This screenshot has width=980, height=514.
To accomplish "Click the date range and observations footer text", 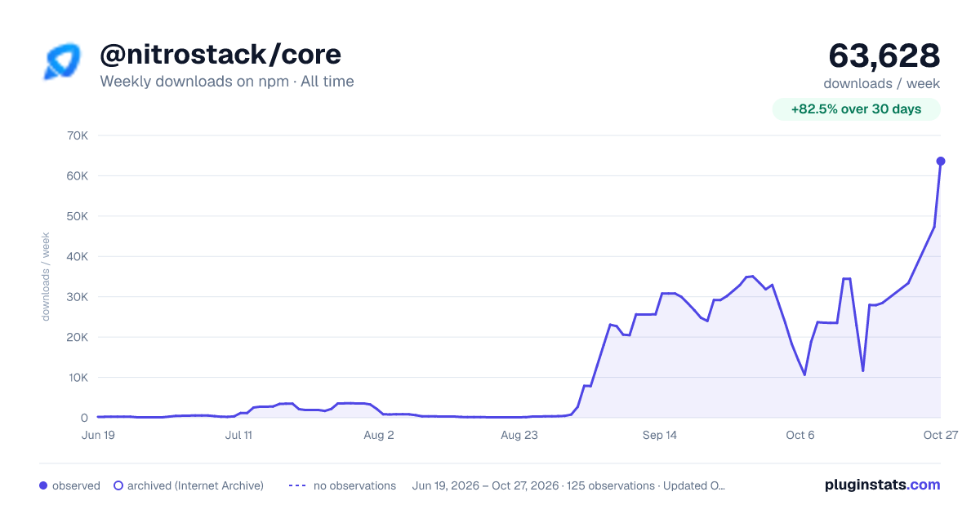I will click(569, 485).
